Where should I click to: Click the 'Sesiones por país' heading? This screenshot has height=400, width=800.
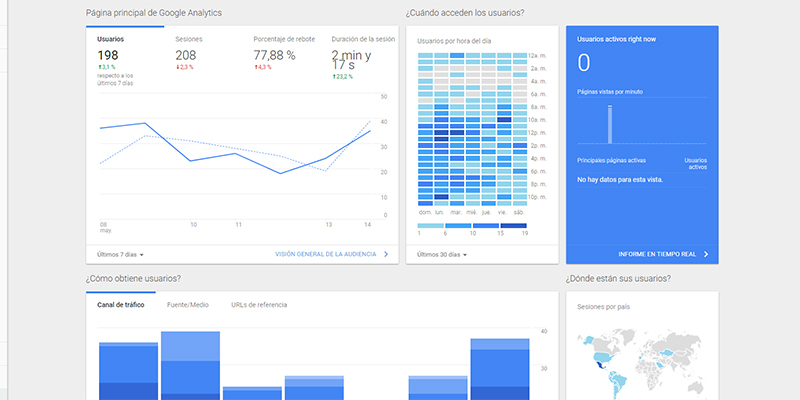pos(603,307)
